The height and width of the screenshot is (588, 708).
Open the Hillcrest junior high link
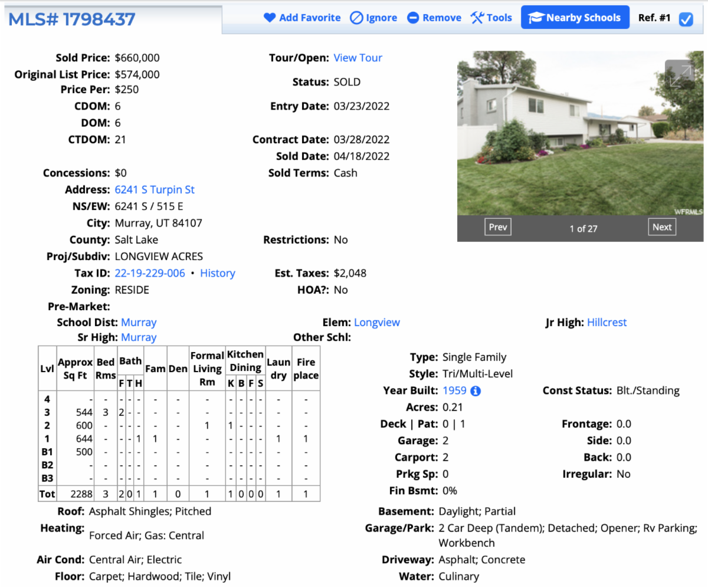tap(607, 322)
